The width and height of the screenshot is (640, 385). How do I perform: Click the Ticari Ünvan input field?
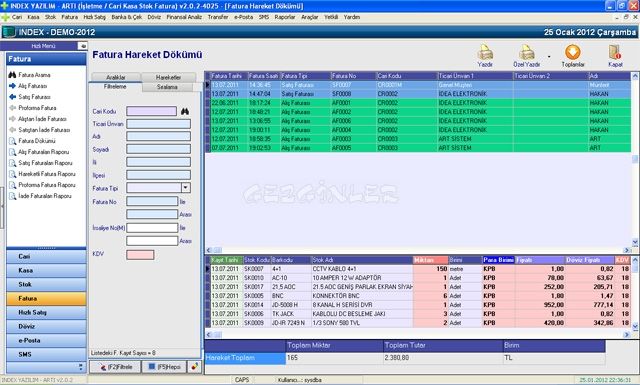158,124
